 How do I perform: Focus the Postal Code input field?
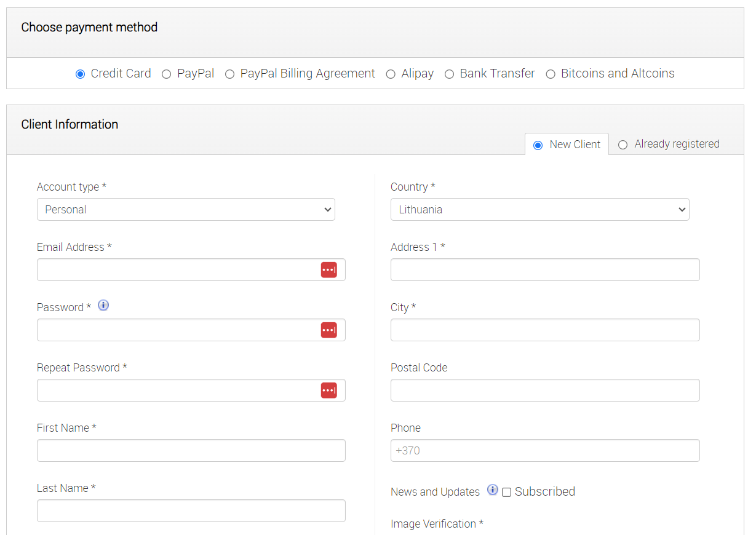click(545, 390)
